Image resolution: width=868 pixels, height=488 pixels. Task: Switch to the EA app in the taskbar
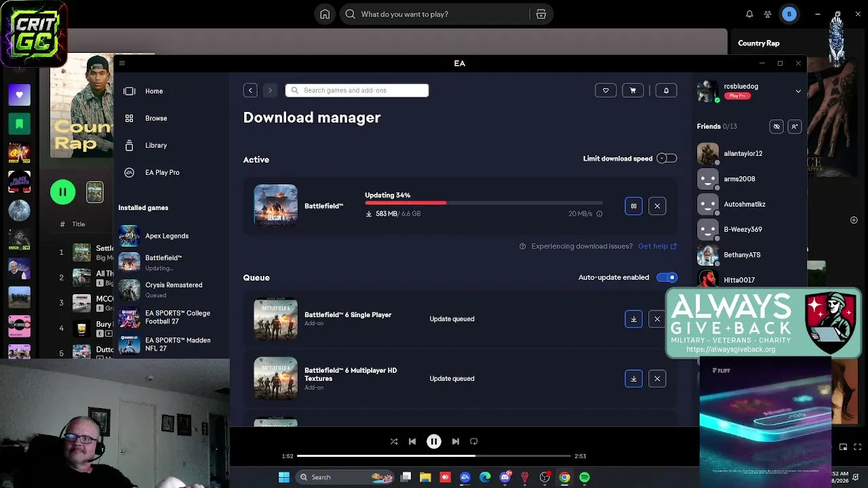465,477
